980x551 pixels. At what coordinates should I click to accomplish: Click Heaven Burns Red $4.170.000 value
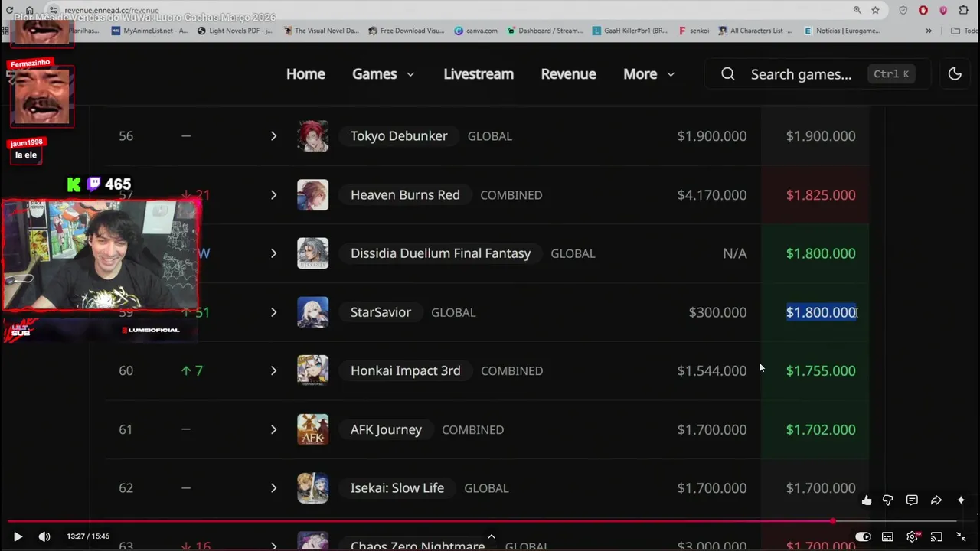tap(711, 195)
